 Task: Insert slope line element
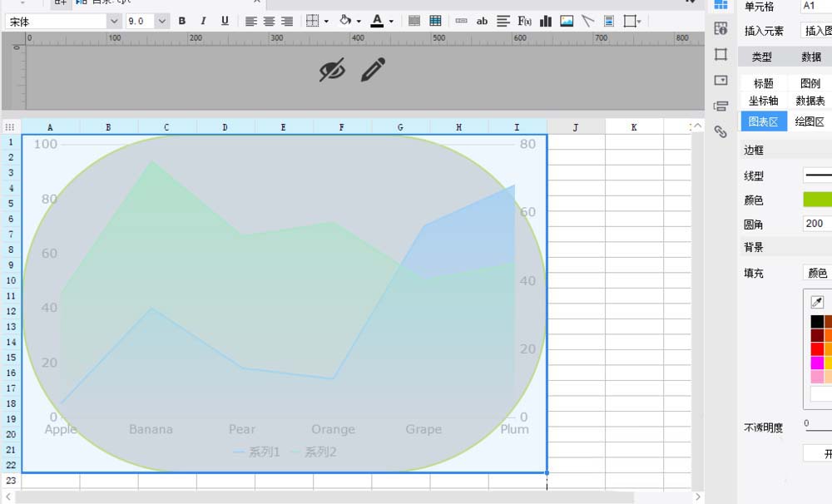click(588, 21)
